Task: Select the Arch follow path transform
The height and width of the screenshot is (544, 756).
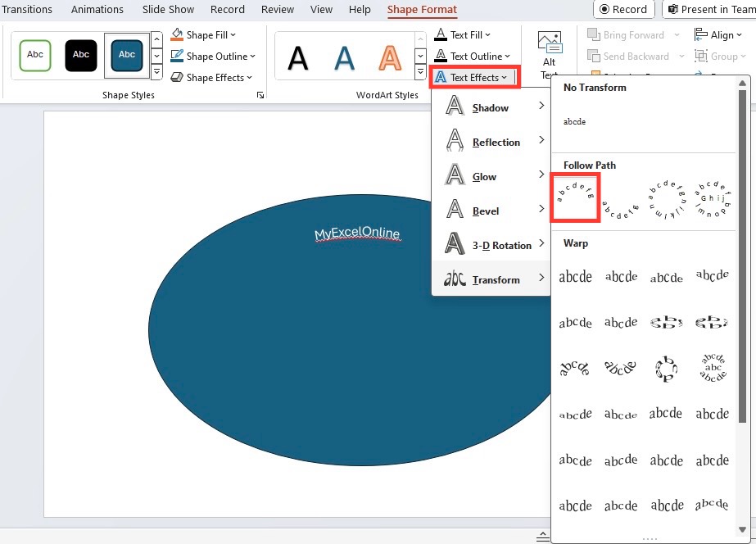Action: pos(575,198)
